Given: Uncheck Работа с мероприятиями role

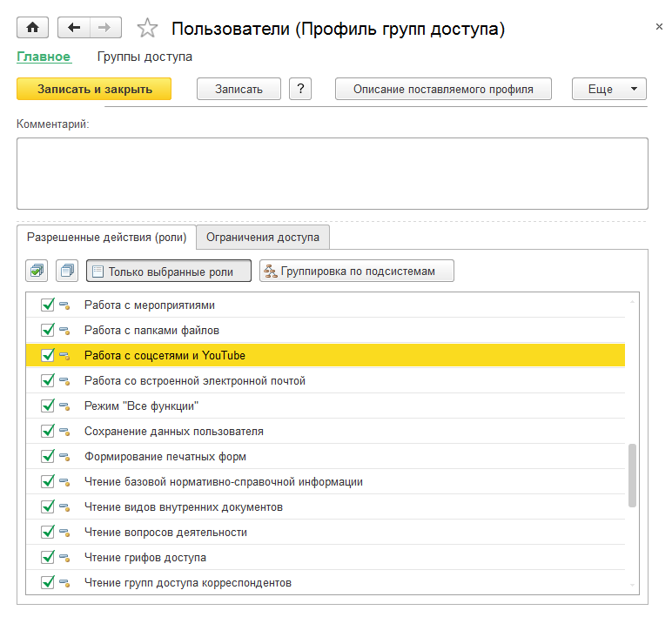Looking at the screenshot, I should 48,305.
